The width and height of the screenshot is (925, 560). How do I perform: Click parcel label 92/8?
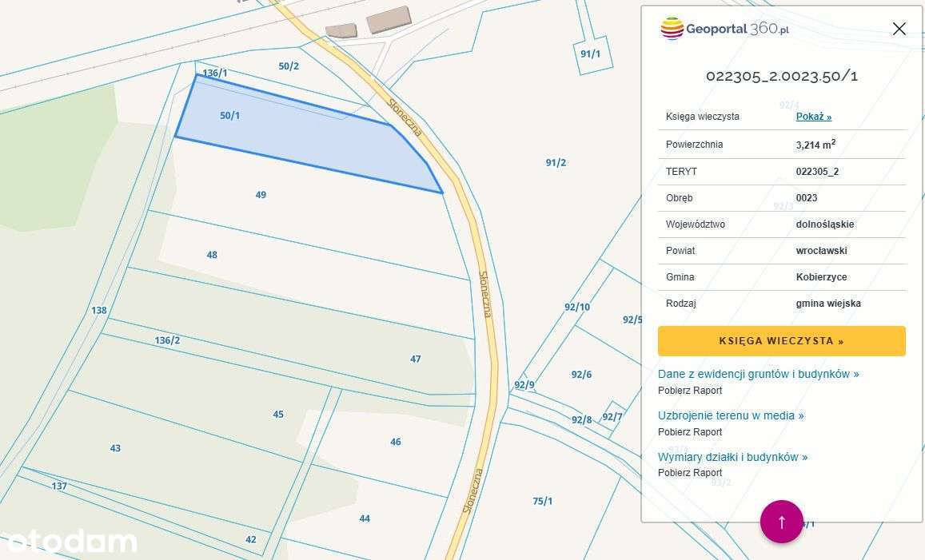[581, 420]
